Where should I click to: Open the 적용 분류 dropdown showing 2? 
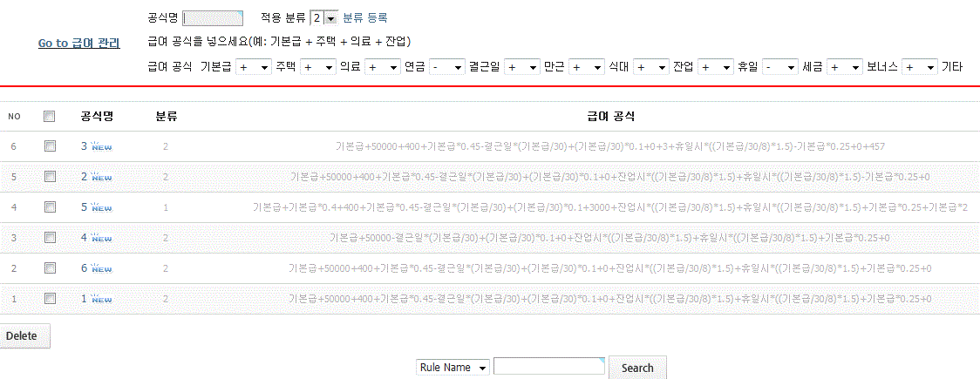tap(323, 18)
